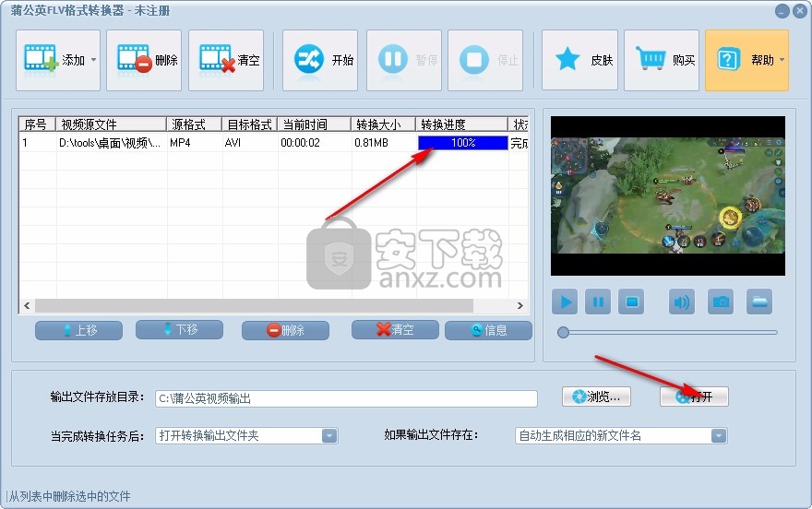
Task: Click the 暂停 toolbar button
Action: tap(404, 61)
